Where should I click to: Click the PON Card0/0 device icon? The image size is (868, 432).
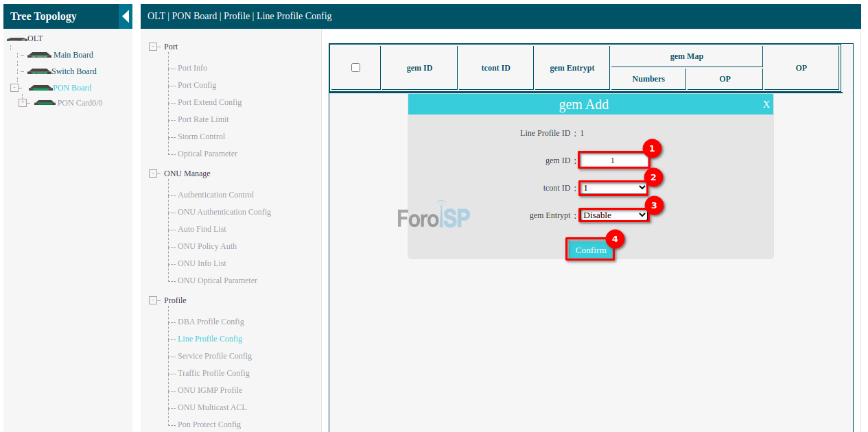[x=45, y=103]
